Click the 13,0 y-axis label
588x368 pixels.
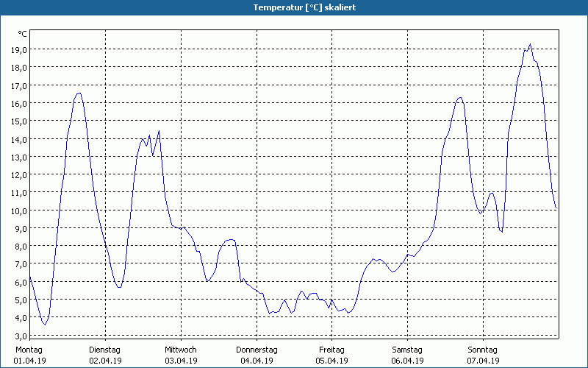point(19,157)
